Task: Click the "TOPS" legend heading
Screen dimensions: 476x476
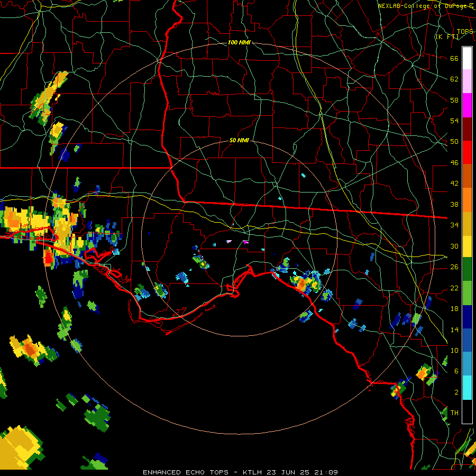Action: [465, 31]
